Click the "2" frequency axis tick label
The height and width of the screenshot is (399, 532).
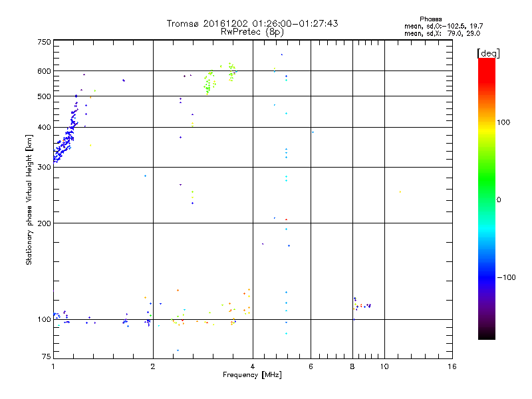153,366
